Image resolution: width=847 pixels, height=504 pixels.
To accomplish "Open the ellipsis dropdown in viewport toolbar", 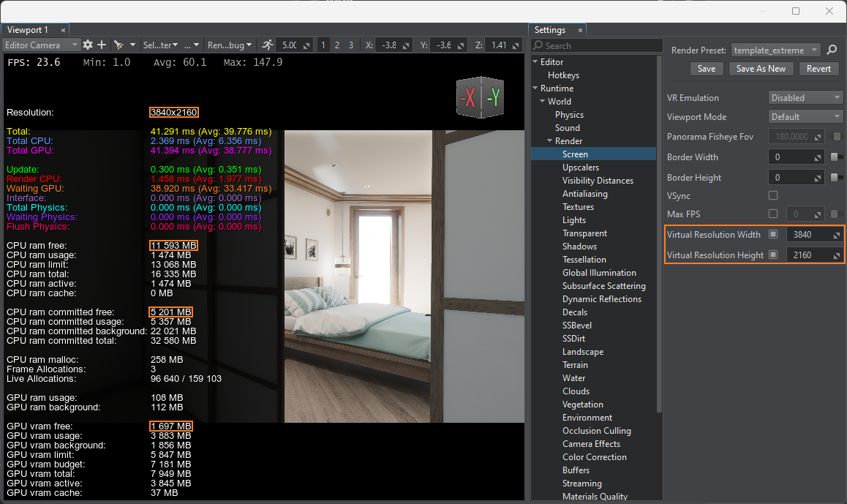I will point(192,45).
